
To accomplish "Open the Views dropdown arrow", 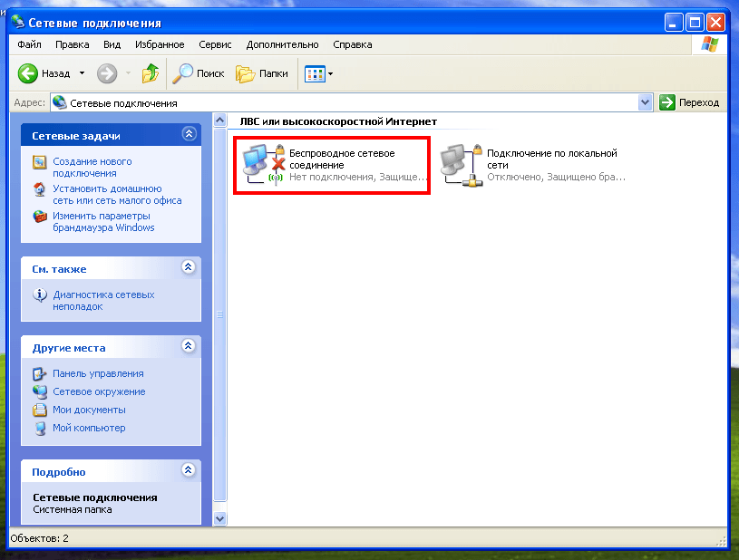I will point(330,74).
